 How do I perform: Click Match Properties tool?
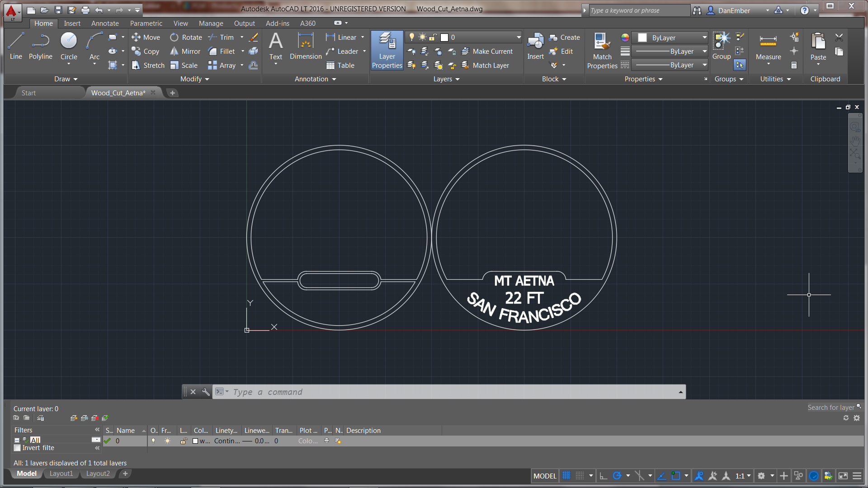click(602, 51)
